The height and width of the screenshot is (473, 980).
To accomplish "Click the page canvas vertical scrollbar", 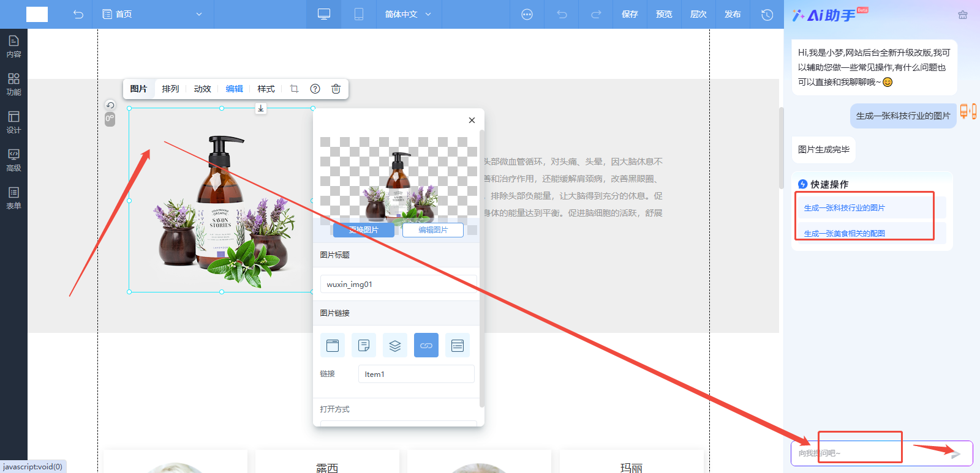I will (x=781, y=148).
